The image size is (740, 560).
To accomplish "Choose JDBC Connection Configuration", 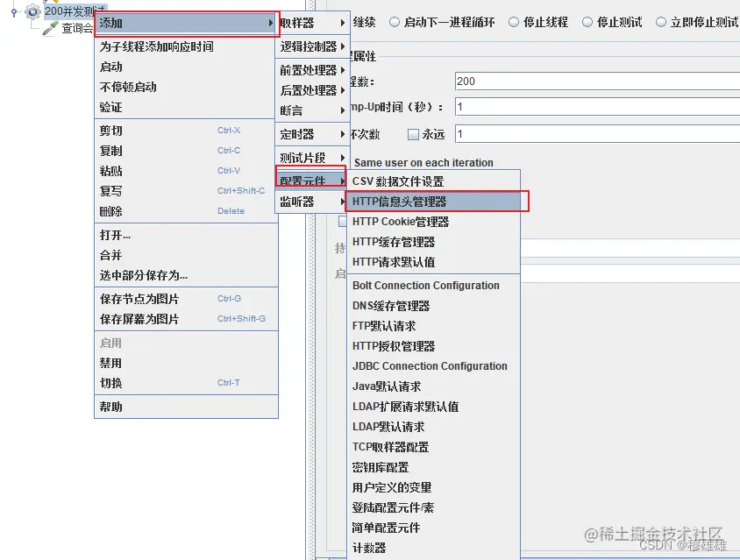I will (430, 365).
